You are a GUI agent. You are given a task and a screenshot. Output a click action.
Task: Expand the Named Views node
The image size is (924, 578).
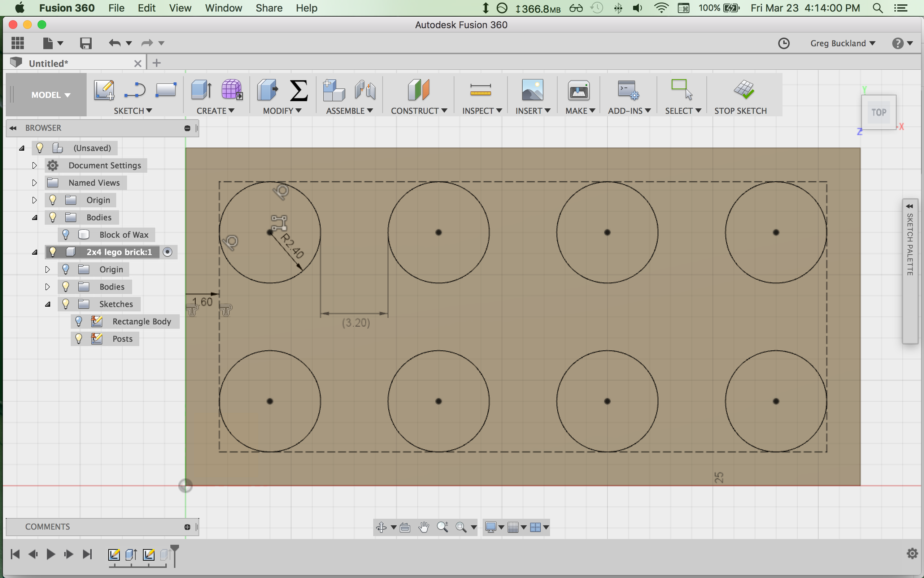[34, 183]
